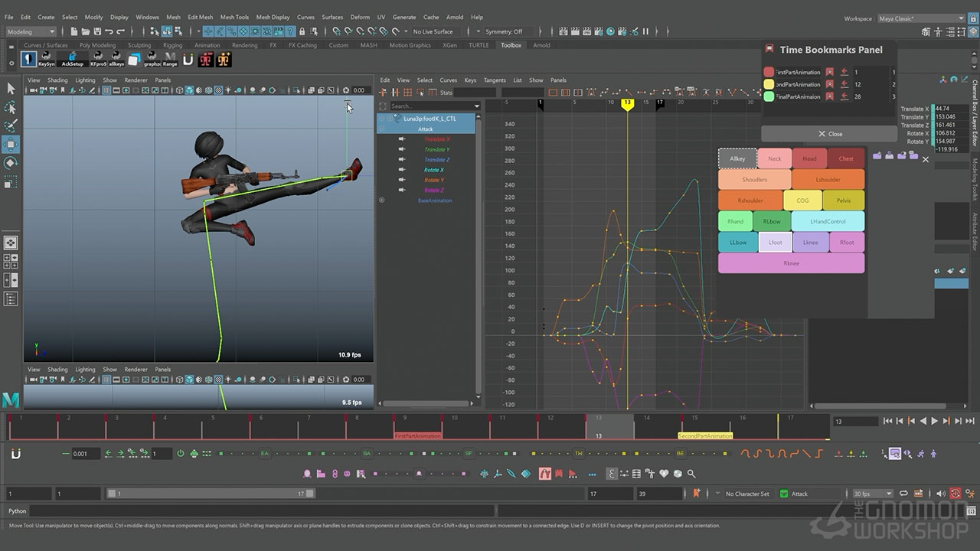Click the save scene icon
The height and width of the screenshot is (551, 980).
[x=99, y=31]
